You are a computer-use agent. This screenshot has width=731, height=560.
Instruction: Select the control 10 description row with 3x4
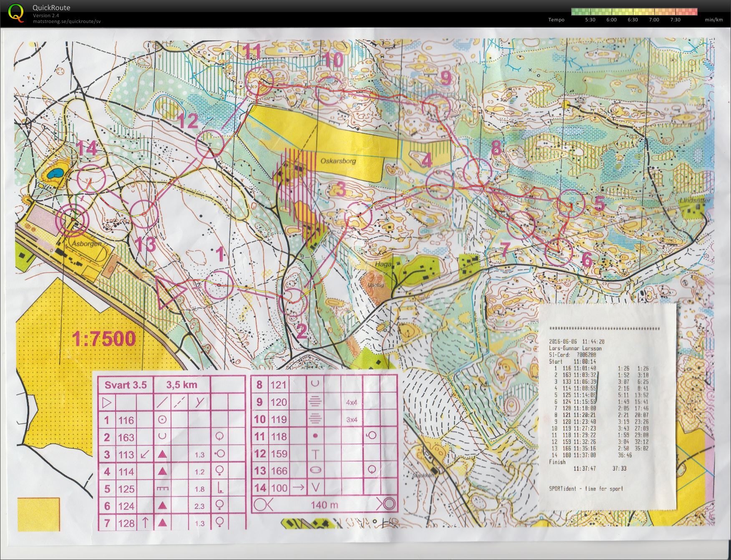(324, 419)
